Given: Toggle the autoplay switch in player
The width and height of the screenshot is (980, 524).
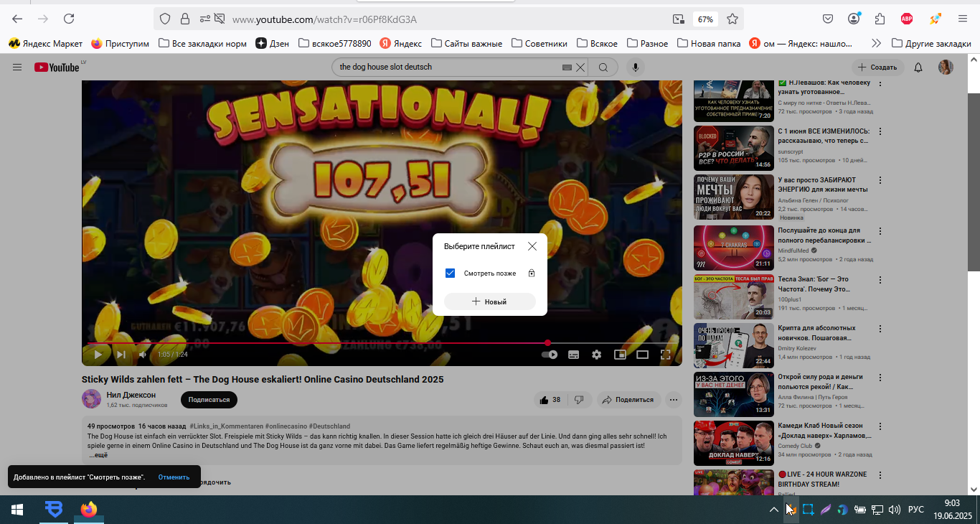Looking at the screenshot, I should (x=550, y=355).
